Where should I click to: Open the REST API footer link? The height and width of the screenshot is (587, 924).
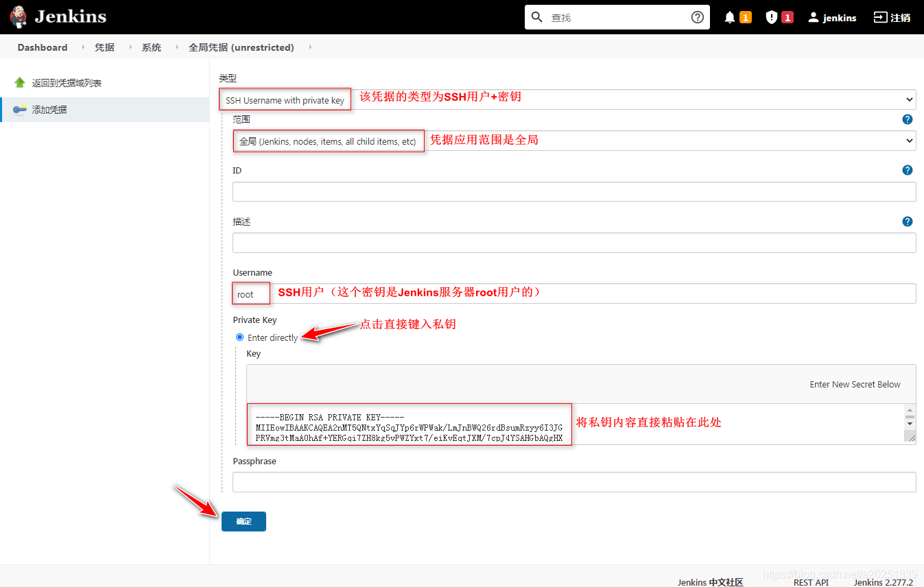[811, 582]
